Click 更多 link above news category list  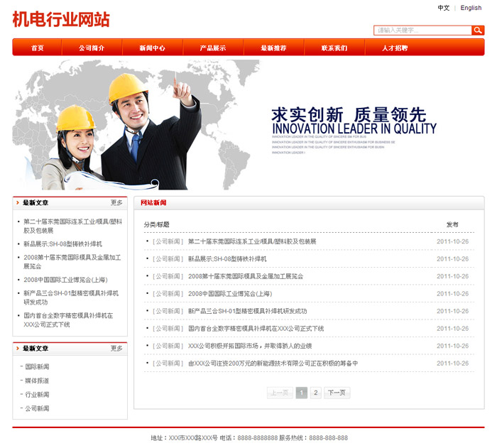coord(116,349)
